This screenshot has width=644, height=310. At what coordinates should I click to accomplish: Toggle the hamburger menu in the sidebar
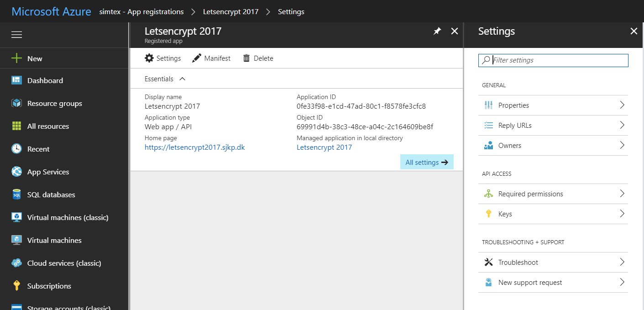click(16, 35)
